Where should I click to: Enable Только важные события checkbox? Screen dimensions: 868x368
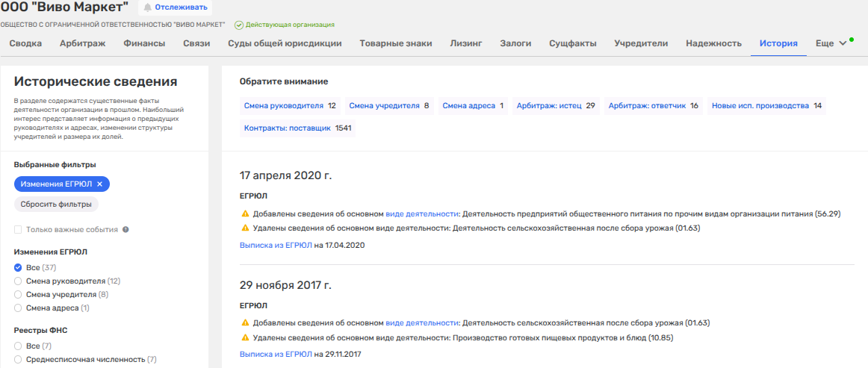coord(19,230)
